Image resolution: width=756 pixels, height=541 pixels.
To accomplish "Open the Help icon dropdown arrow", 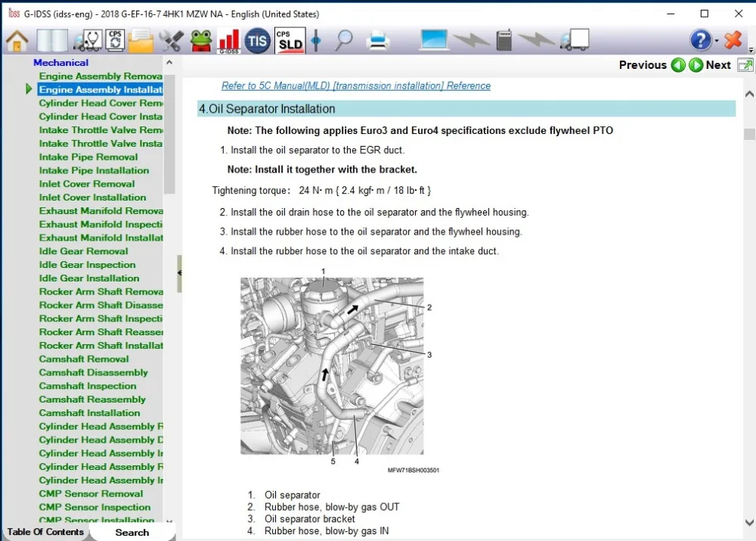I will pyautogui.click(x=717, y=41).
